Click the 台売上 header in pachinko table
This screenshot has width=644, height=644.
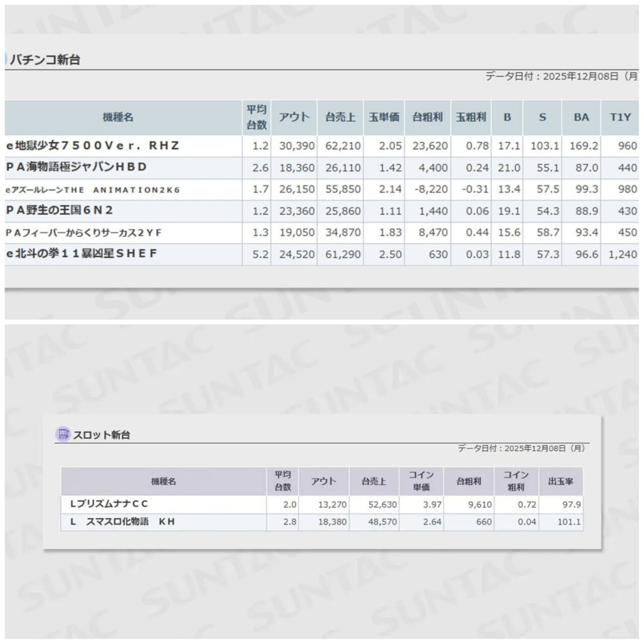pos(340,117)
